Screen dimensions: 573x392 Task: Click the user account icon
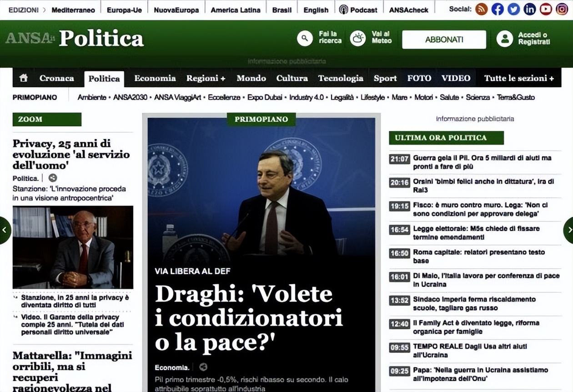(x=505, y=39)
